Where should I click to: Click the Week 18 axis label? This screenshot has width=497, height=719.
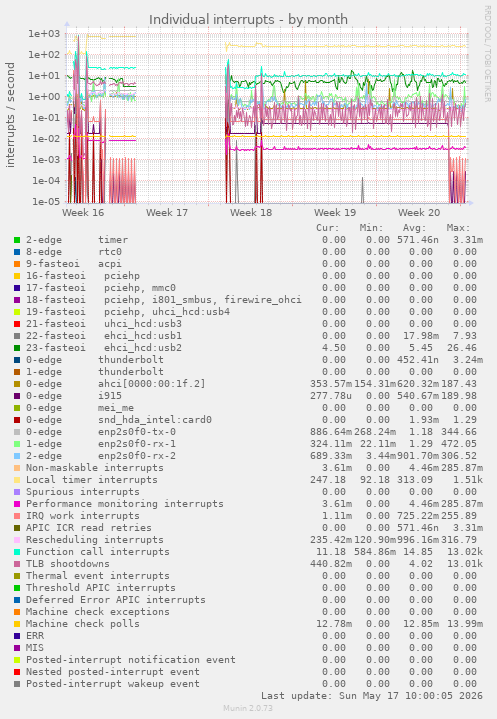pos(251,213)
